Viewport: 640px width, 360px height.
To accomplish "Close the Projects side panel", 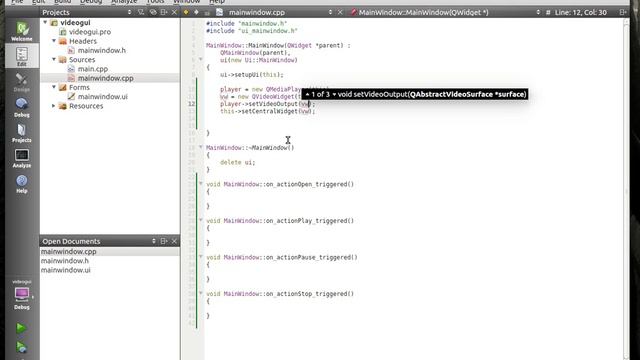I will 174,12.
